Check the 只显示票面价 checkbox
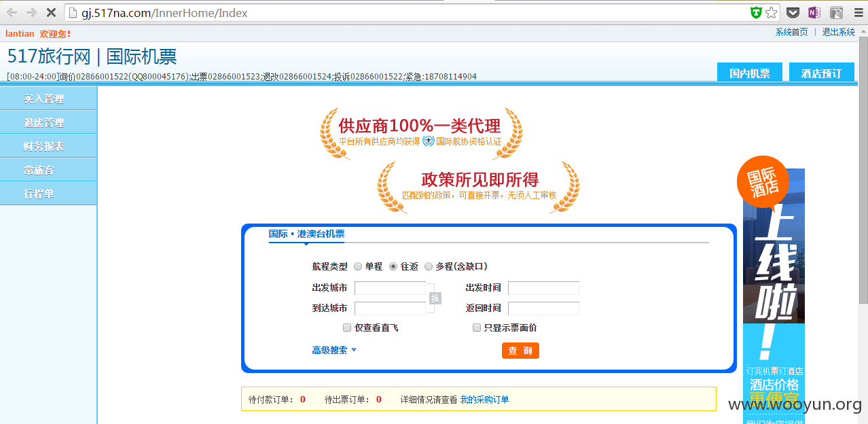The height and width of the screenshot is (424, 868). [x=477, y=328]
